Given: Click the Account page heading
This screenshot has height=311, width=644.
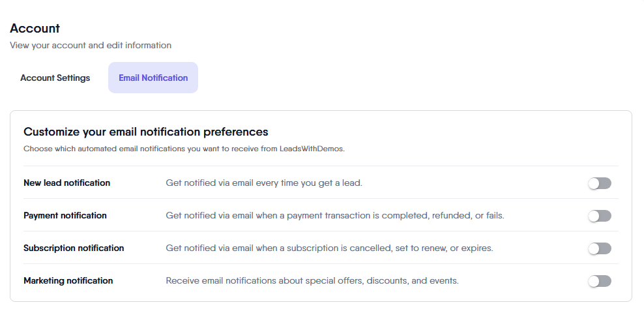Looking at the screenshot, I should tap(35, 29).
